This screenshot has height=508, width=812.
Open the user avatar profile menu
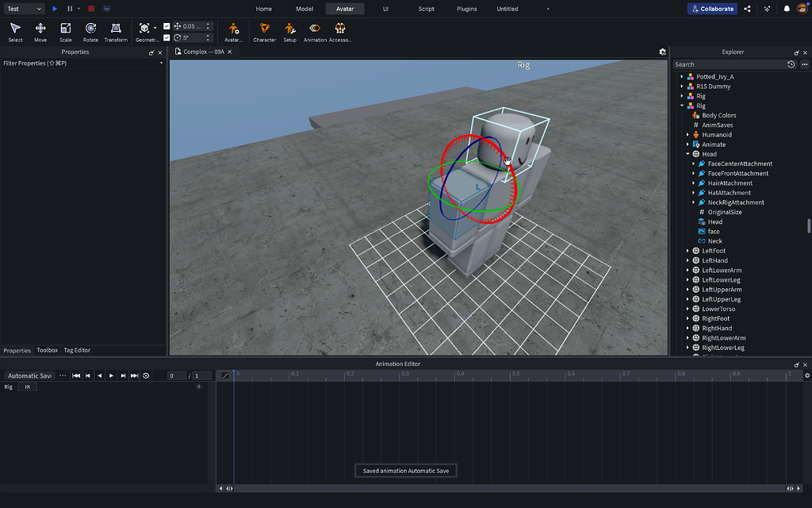click(802, 8)
